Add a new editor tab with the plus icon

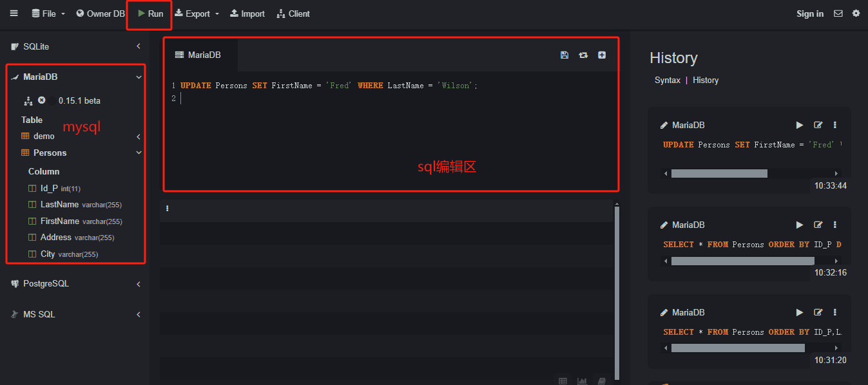(x=602, y=55)
